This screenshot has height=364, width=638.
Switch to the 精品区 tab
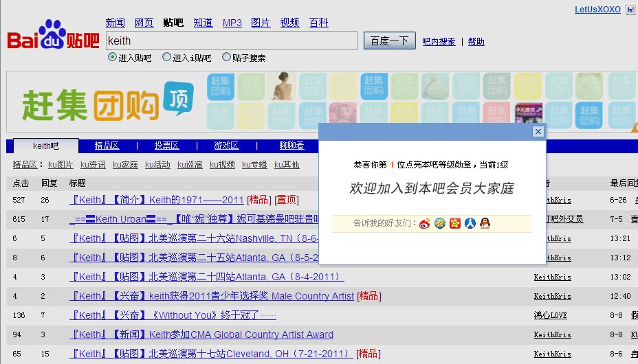click(x=107, y=146)
